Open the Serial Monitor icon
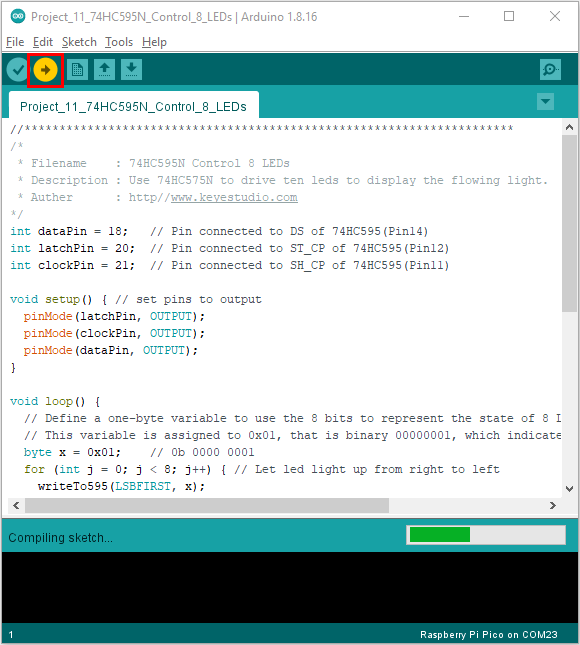This screenshot has height=645, width=580. coord(550,70)
